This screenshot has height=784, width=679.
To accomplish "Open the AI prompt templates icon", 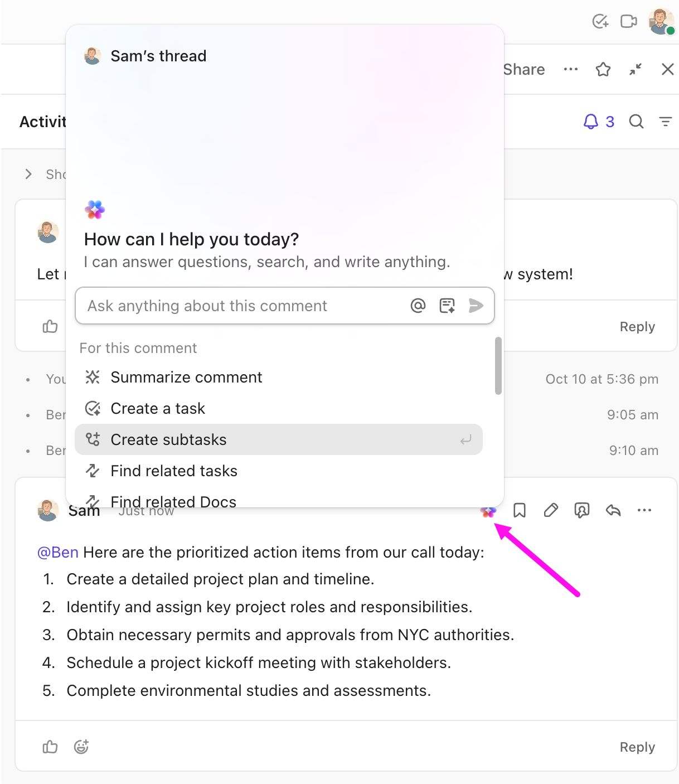I will (x=447, y=306).
